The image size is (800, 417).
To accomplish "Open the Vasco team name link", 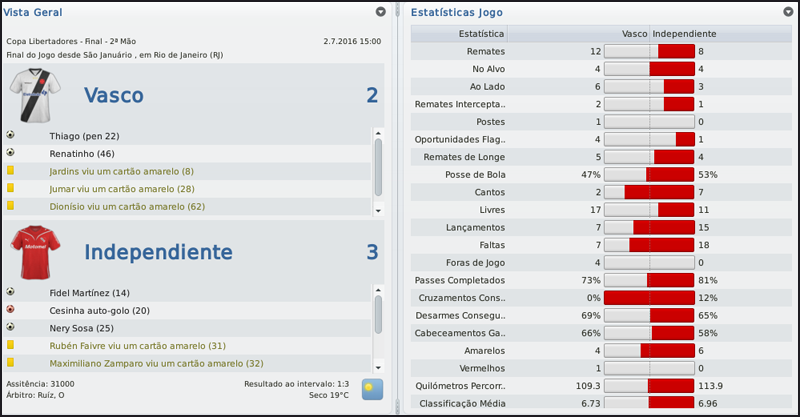I will (113, 96).
